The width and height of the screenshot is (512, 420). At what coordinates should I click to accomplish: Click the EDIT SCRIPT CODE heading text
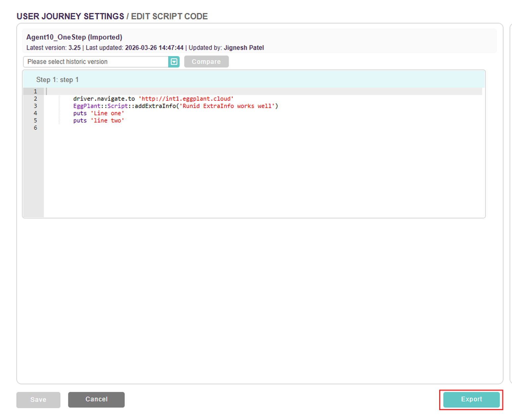tap(169, 16)
